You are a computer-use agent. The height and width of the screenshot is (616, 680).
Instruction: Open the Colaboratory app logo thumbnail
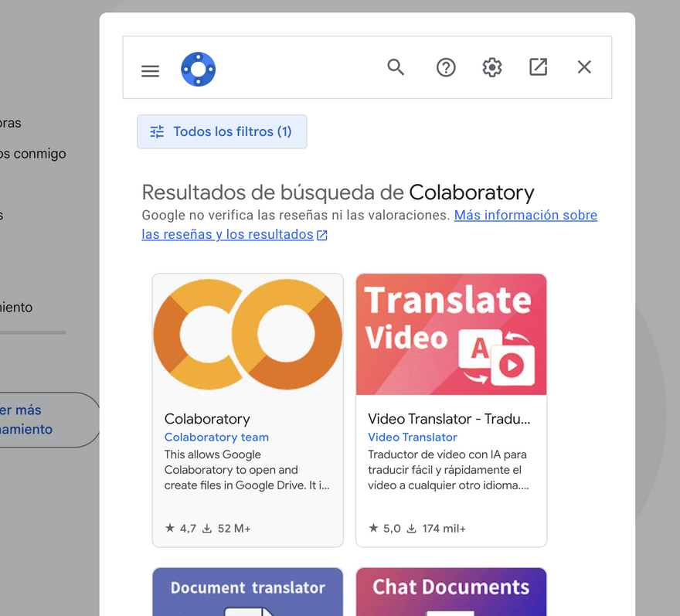coord(247,335)
